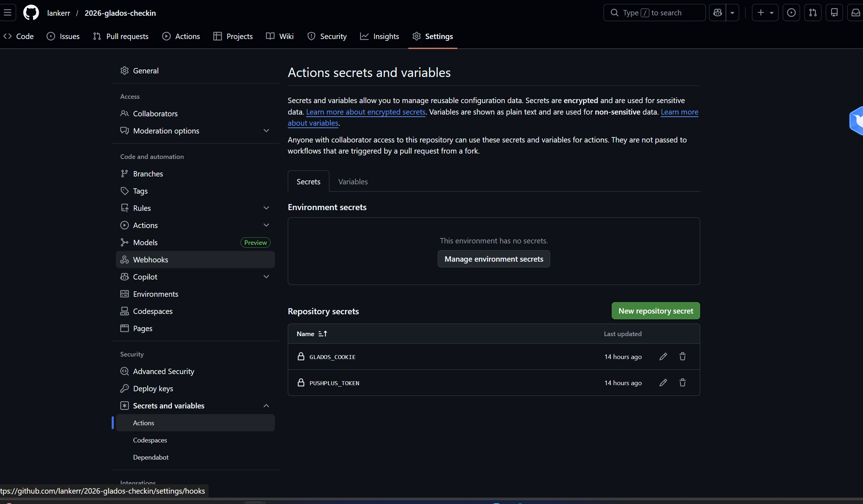The image size is (863, 504).
Task: Click the browser icon next to Pages
Action: 125,328
